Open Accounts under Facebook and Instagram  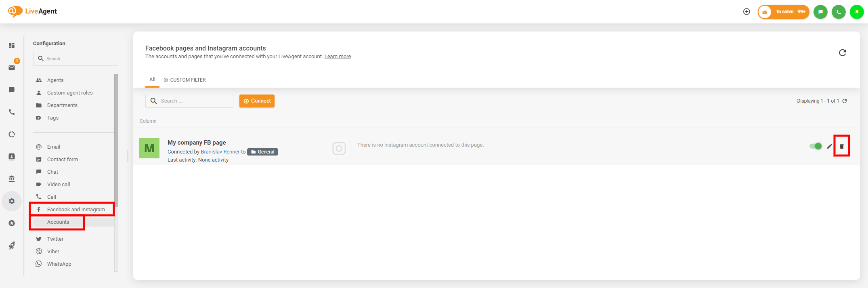coord(58,222)
